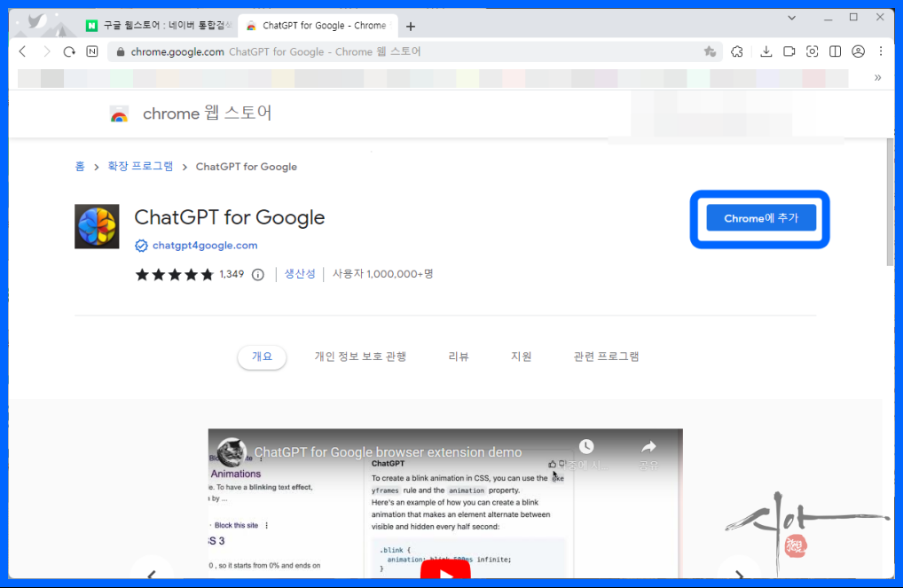Screen dimensions: 903x588
Task: Open the 생산성 category link
Action: point(300,274)
